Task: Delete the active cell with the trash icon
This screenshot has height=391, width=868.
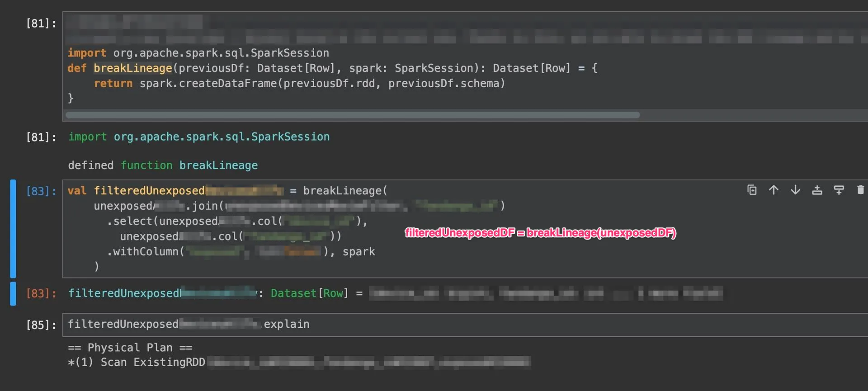Action: point(860,190)
